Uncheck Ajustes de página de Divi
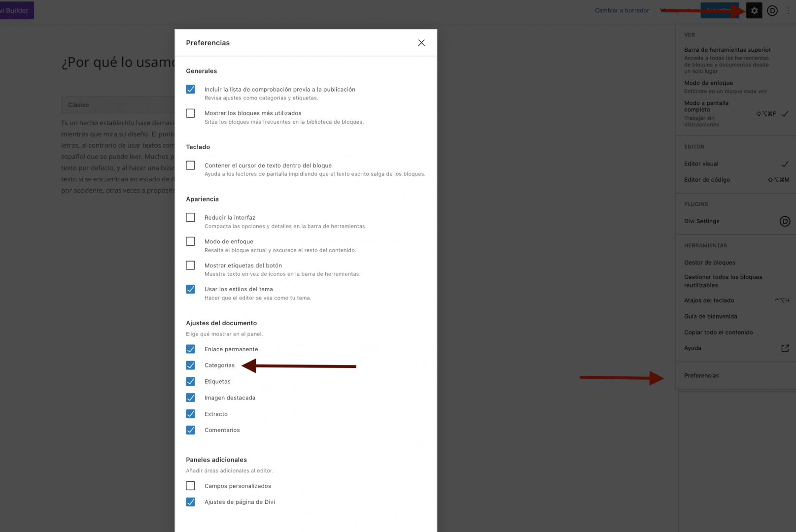The image size is (796, 532). pos(190,502)
